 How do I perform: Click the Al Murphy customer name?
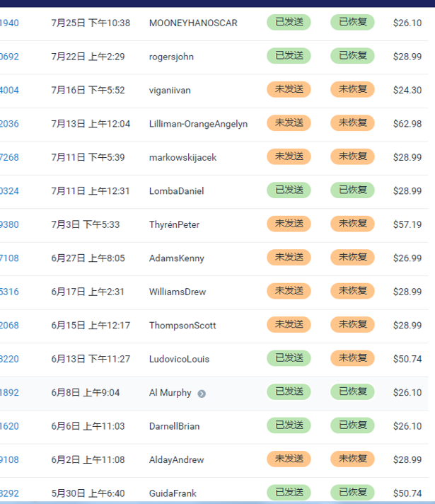click(170, 393)
